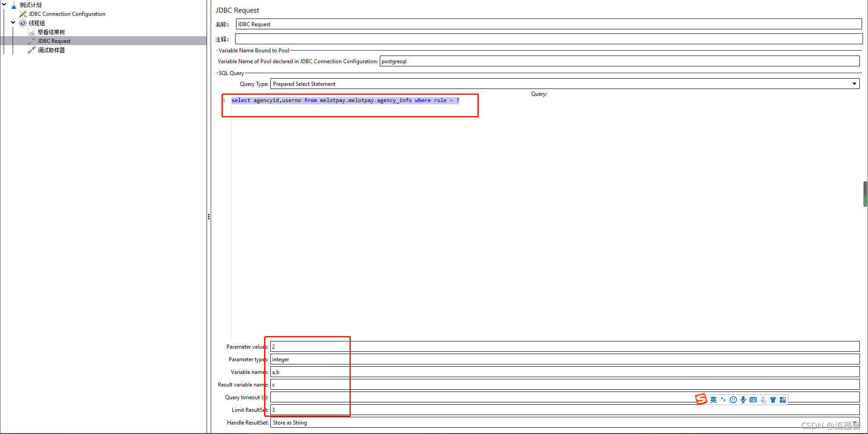The height and width of the screenshot is (434, 868).
Task: Click the wrench icon for JDBC Connection Configuration
Action: coord(23,14)
